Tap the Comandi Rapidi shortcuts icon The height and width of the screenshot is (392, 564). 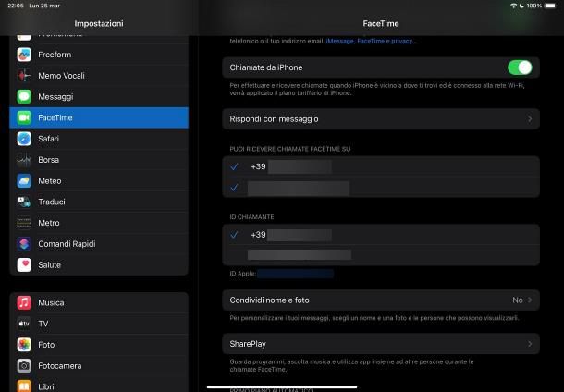pyautogui.click(x=24, y=244)
